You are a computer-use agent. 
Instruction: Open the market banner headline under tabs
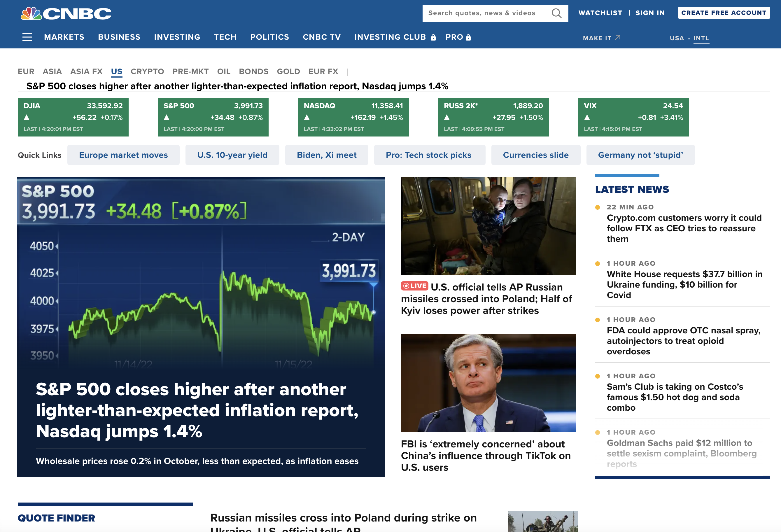(x=237, y=86)
